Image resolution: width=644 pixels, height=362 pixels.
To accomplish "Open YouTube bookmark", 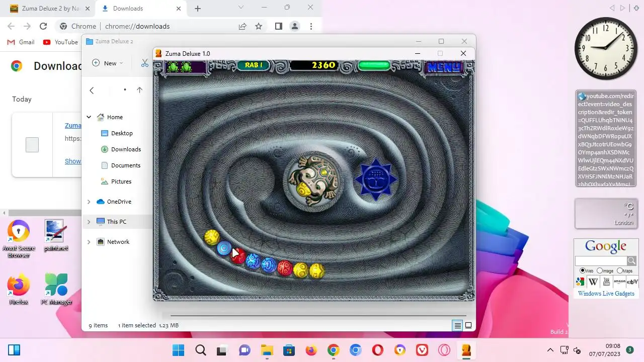I will click(x=60, y=42).
